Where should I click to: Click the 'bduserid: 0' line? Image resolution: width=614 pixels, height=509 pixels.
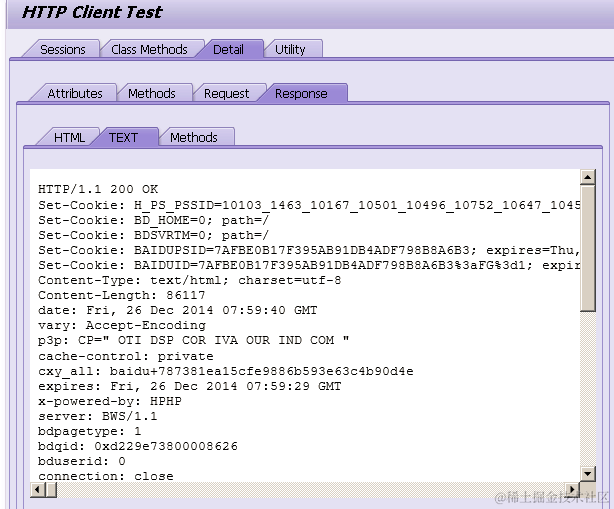[82, 461]
